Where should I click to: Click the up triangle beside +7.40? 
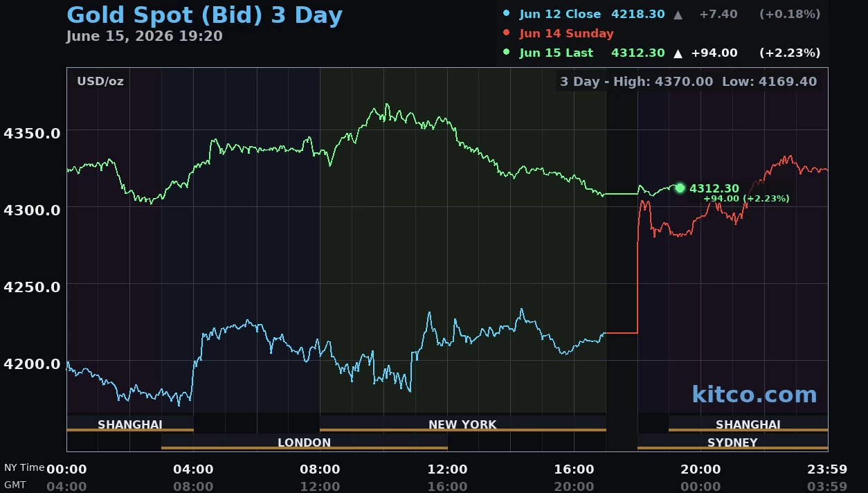pos(678,14)
